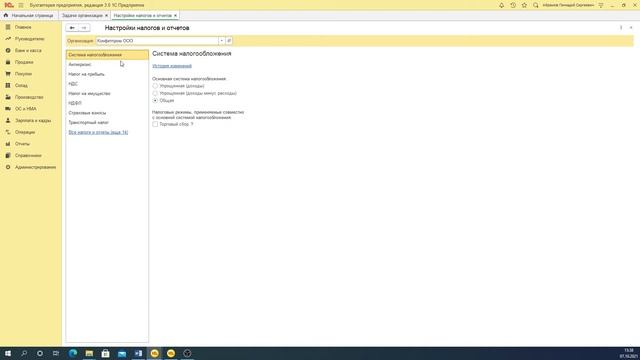Viewport: 640px width, 360px height.
Task: Click the forward arrow navigation button
Action: pos(84,28)
